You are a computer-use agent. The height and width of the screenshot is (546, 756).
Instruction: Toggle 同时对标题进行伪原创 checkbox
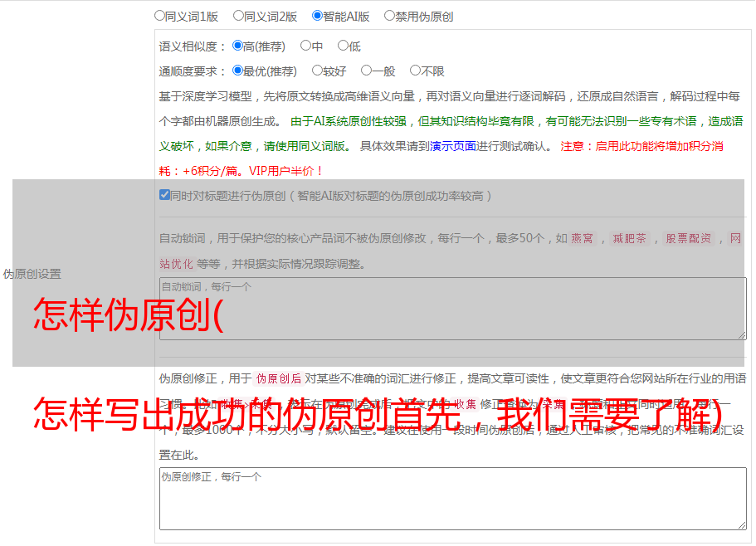pos(164,195)
